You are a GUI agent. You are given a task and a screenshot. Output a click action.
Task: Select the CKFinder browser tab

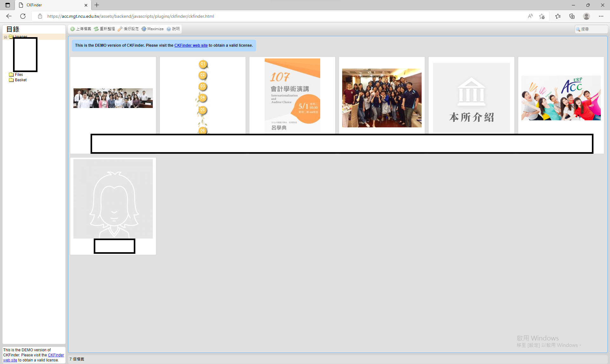coord(53,5)
